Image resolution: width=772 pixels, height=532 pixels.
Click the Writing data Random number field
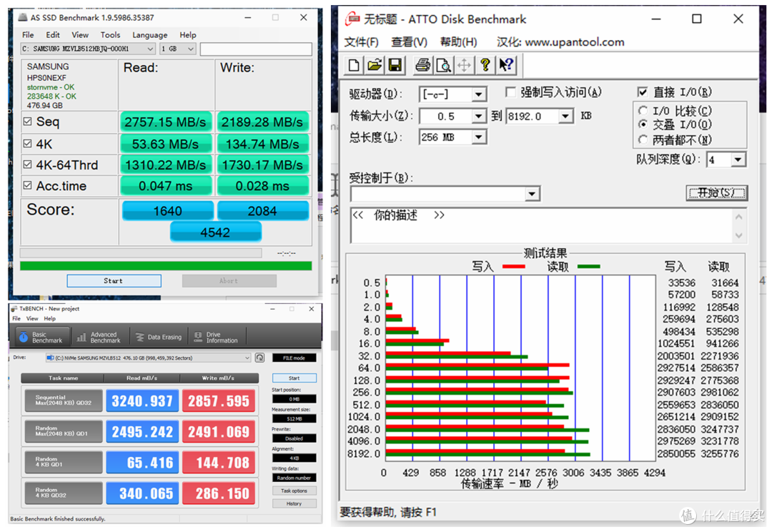(294, 478)
